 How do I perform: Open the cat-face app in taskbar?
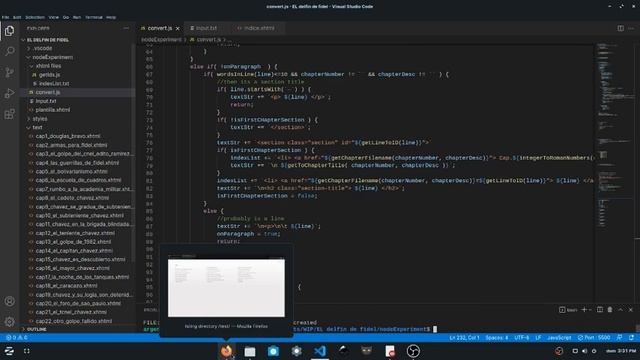click(x=367, y=351)
